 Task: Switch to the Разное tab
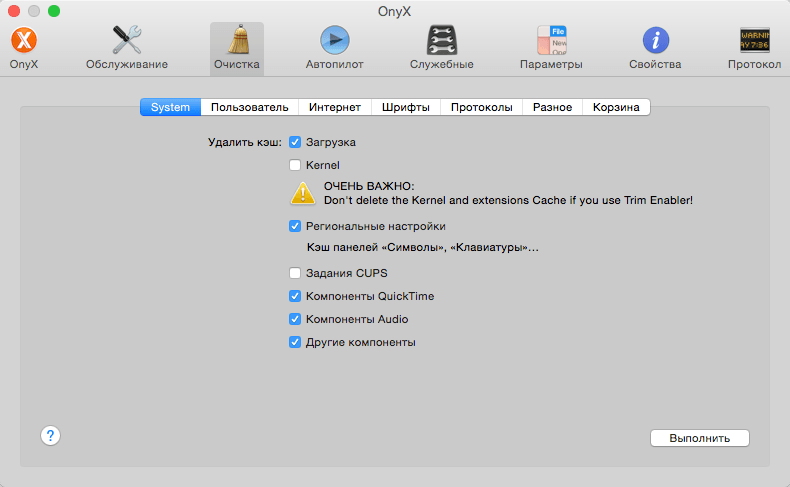coord(552,107)
